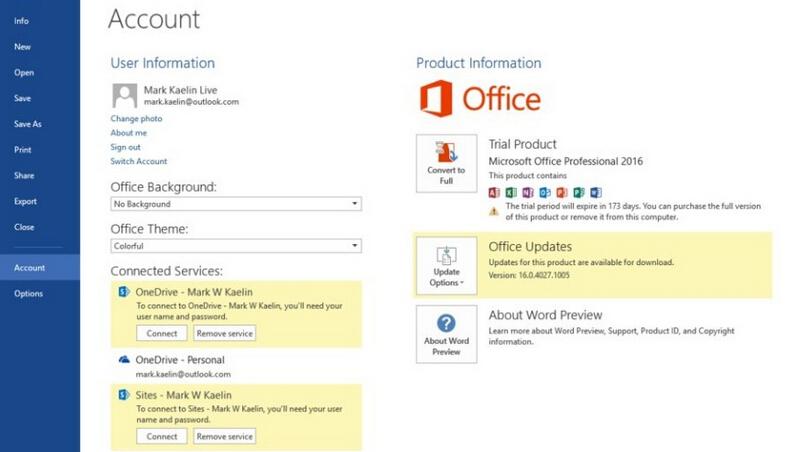Click the Trial Product heading

click(x=523, y=144)
